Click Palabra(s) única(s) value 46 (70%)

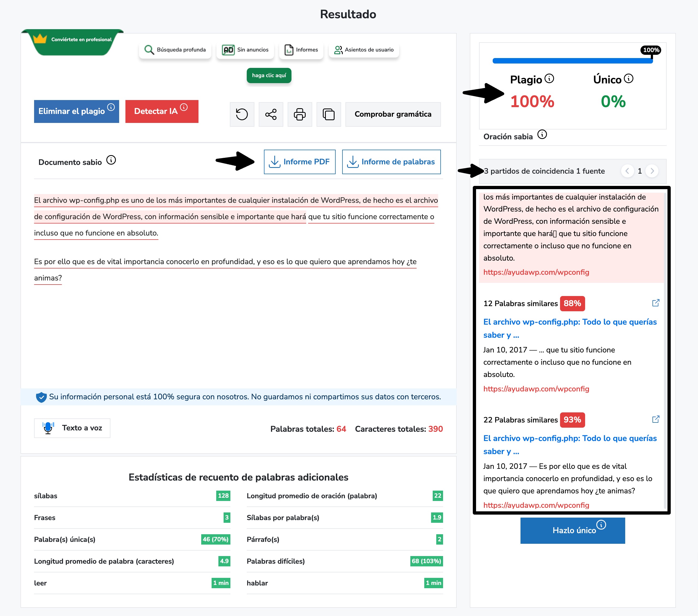[215, 539]
